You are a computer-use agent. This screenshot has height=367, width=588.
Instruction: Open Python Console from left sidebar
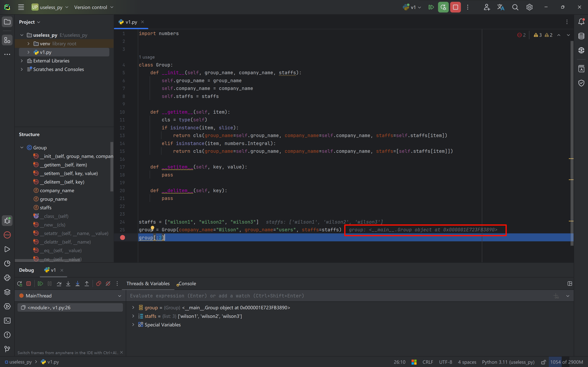7,278
